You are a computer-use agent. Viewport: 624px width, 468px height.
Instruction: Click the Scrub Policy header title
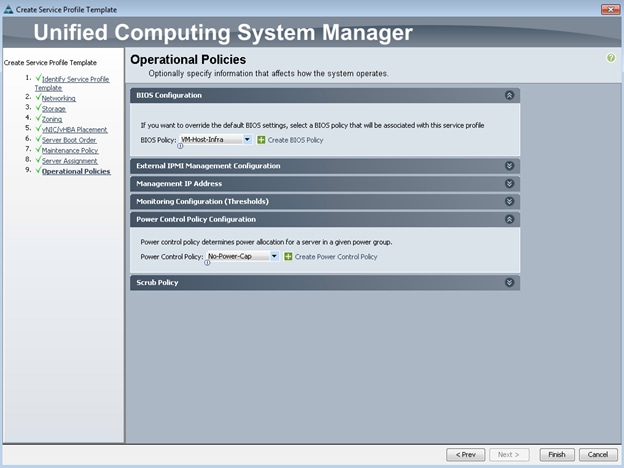pos(157,283)
